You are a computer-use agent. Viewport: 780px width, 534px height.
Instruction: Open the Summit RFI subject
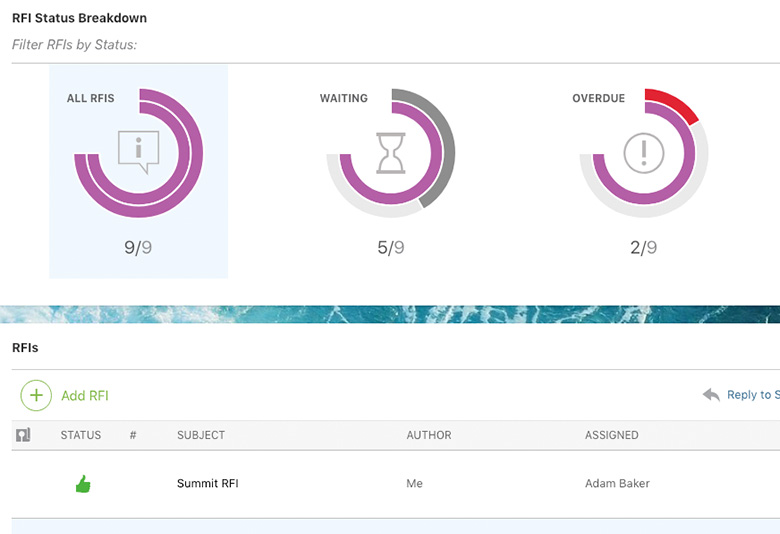(207, 484)
